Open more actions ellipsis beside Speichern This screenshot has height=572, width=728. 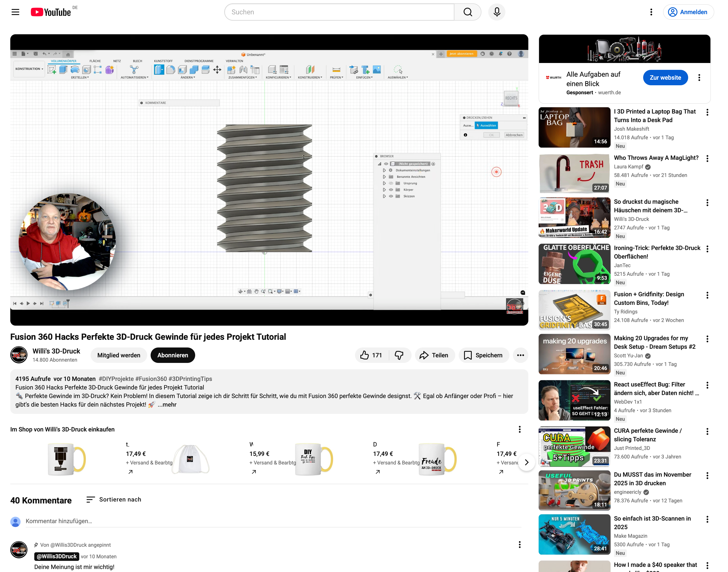point(520,355)
